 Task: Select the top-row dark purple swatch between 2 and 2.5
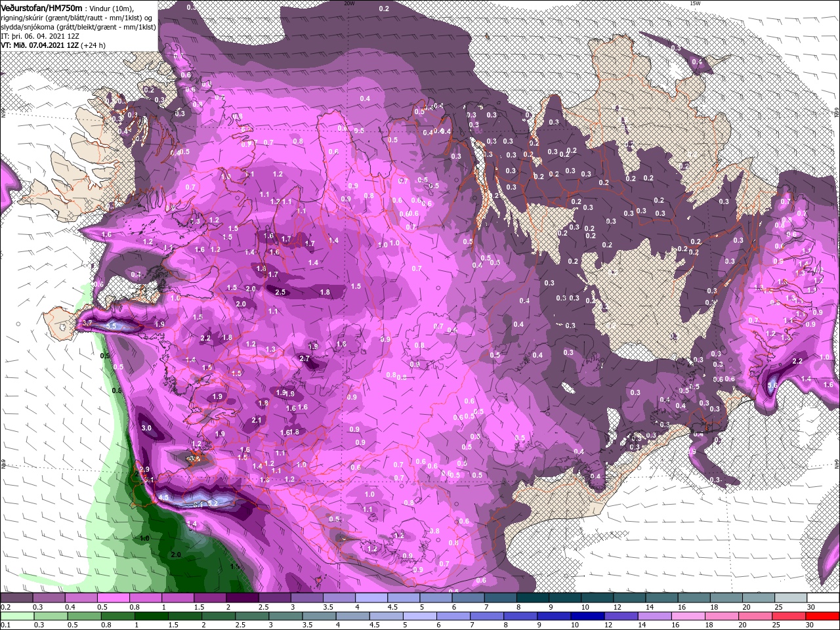pyautogui.click(x=242, y=598)
